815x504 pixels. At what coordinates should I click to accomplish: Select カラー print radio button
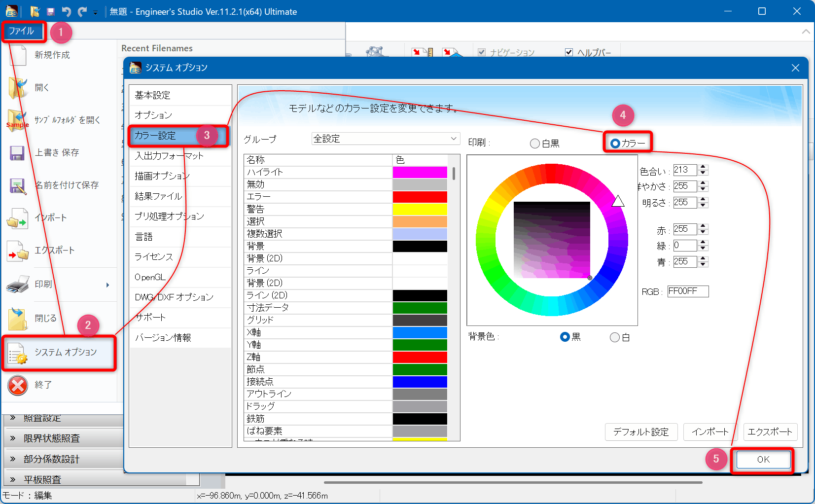coord(615,144)
